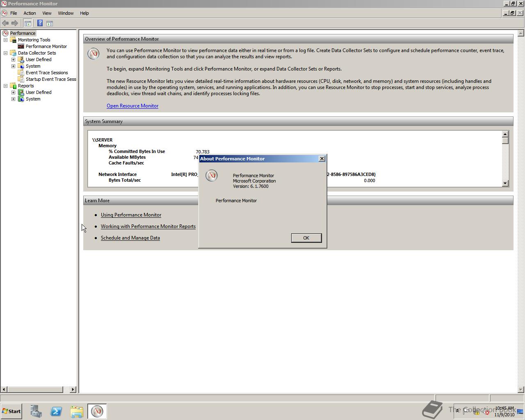Open Schedule and Manage Data link
Screen dimensions: 525x420
point(130,238)
